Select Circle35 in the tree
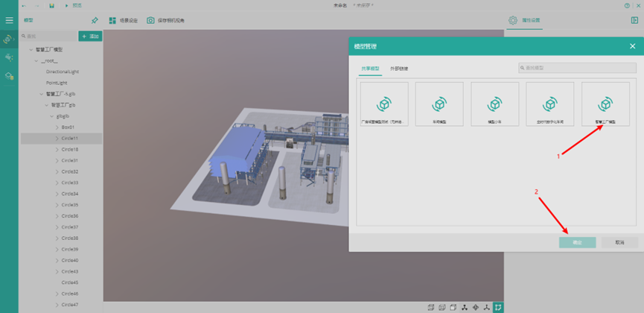Viewport: 644px width, 313px height. (x=70, y=205)
